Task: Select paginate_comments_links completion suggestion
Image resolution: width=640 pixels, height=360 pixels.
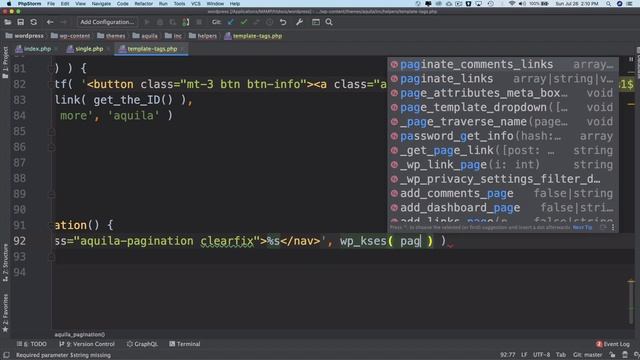Action: [x=503, y=64]
